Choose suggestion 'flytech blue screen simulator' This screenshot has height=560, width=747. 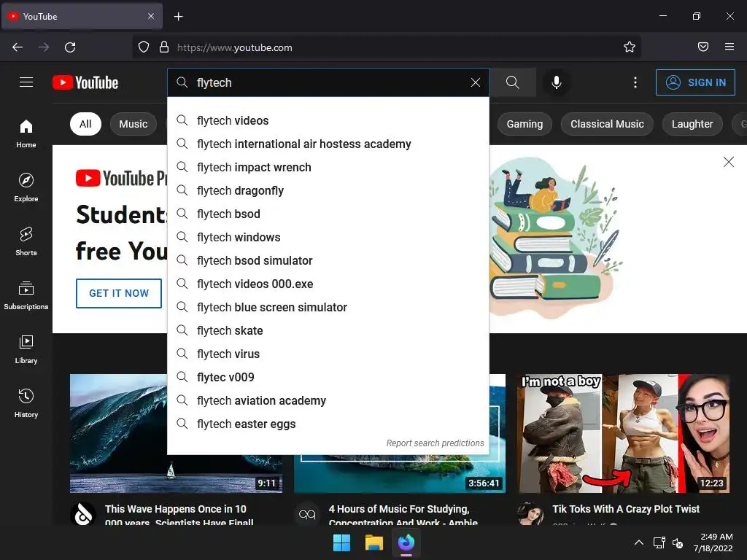[328, 307]
